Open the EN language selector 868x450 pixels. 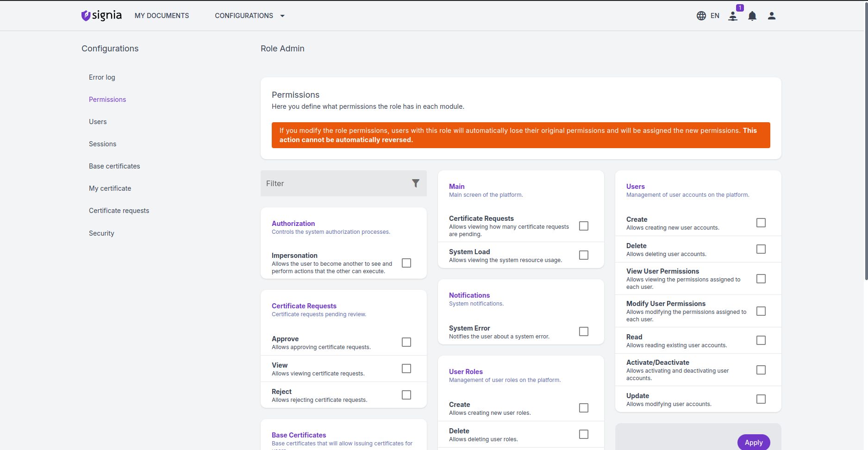click(714, 16)
